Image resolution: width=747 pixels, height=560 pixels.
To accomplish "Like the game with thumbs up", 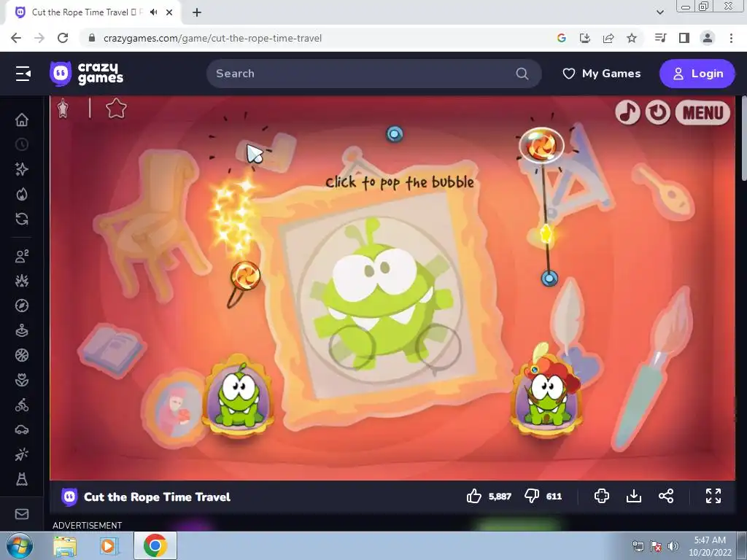I will [474, 496].
